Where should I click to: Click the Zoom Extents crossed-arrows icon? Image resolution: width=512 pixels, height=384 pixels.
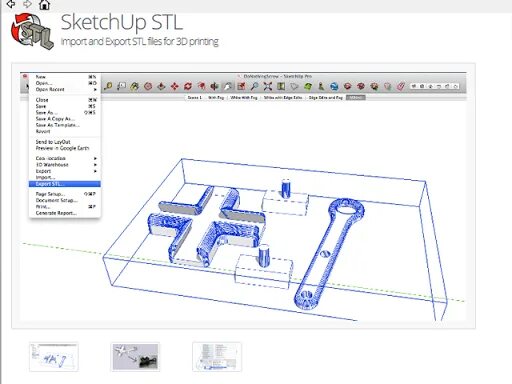point(268,86)
